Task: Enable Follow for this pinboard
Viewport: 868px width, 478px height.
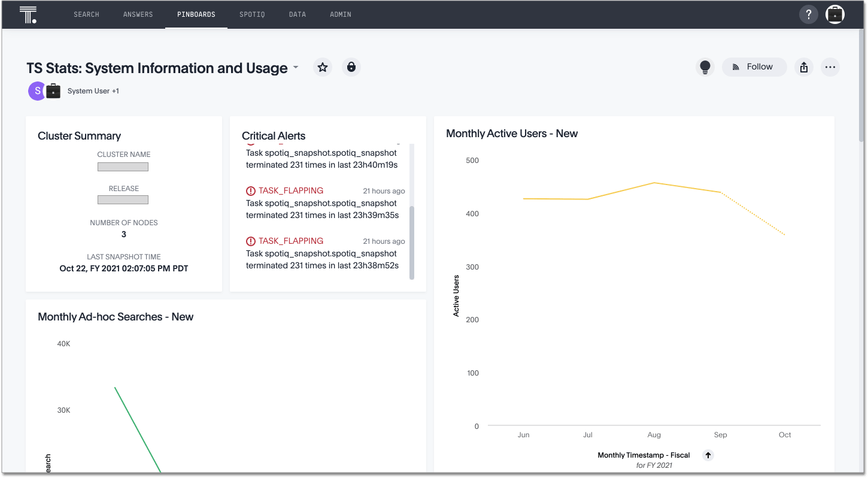Action: pyautogui.click(x=754, y=67)
